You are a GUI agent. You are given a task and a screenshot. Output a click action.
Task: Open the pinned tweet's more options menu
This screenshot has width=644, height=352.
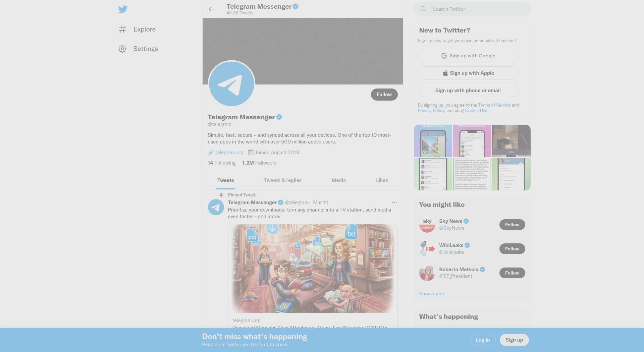(x=394, y=202)
